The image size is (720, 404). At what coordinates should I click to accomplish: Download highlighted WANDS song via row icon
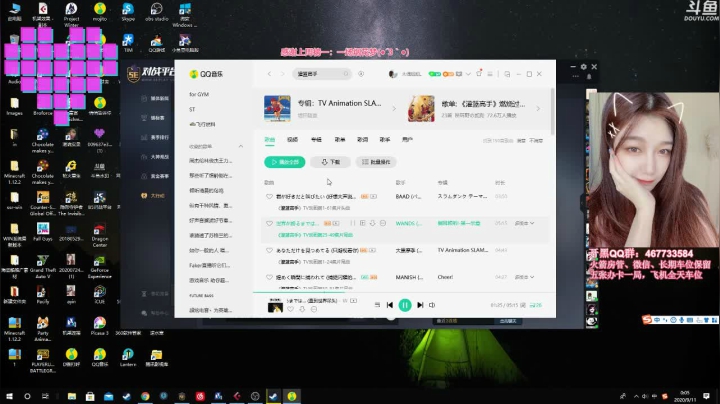[372, 223]
